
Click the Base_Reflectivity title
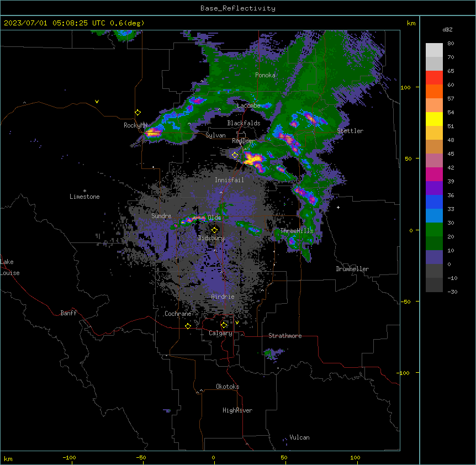coord(238,8)
